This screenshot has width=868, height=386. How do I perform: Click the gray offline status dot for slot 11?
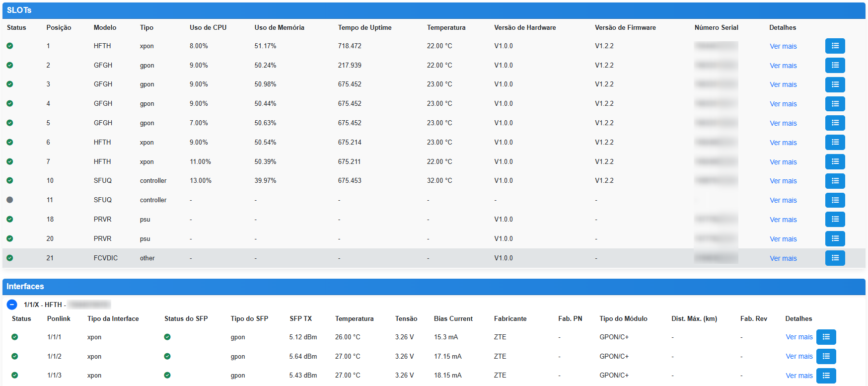[x=10, y=200]
